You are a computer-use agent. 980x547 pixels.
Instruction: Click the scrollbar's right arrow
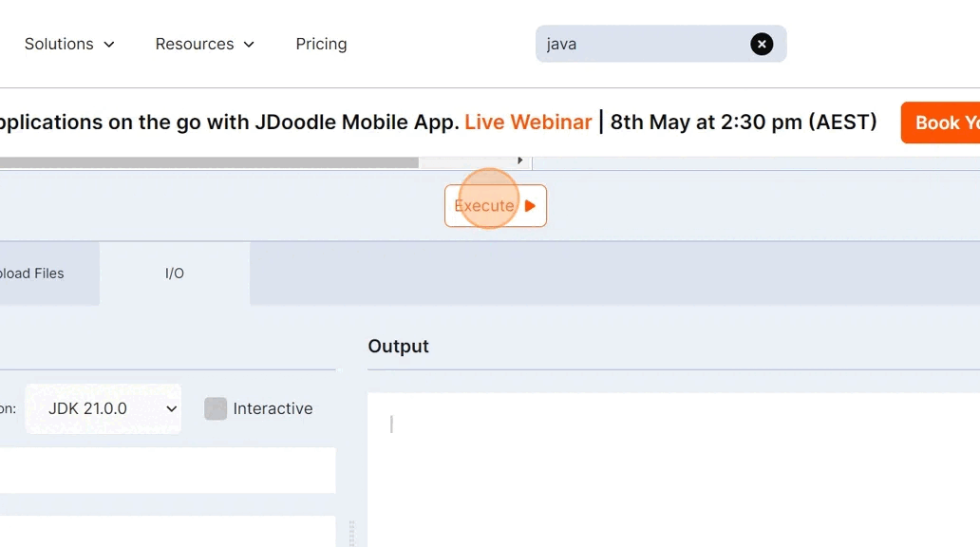(x=519, y=161)
